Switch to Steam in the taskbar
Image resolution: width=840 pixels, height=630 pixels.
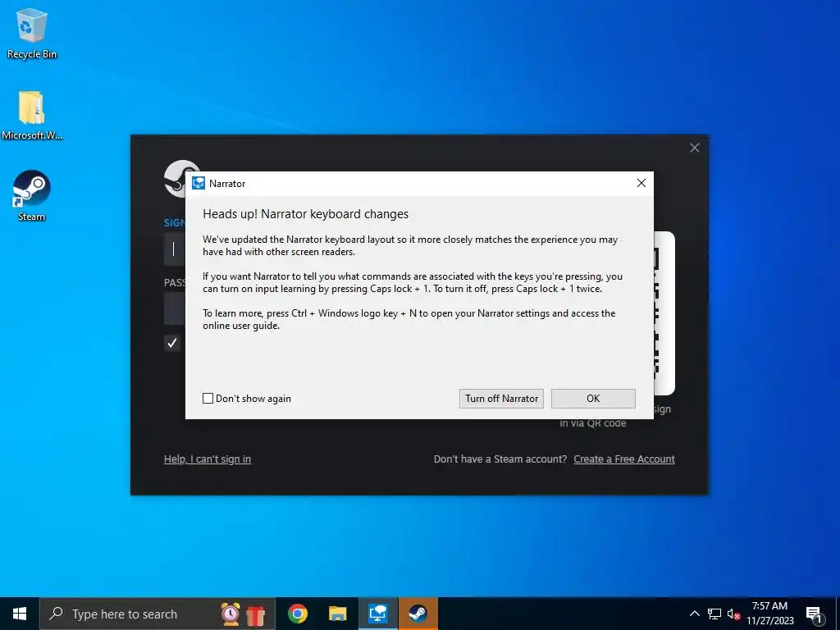click(x=418, y=614)
